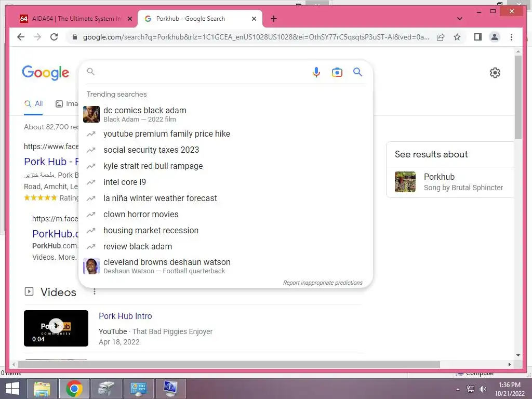The width and height of the screenshot is (532, 399).
Task: Open Google quick settings gear
Action: (495, 73)
